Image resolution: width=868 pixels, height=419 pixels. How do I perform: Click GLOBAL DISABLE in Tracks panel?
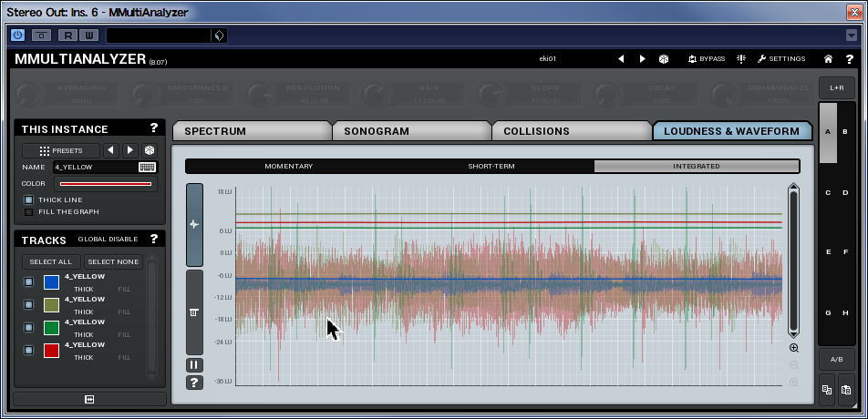coord(108,239)
